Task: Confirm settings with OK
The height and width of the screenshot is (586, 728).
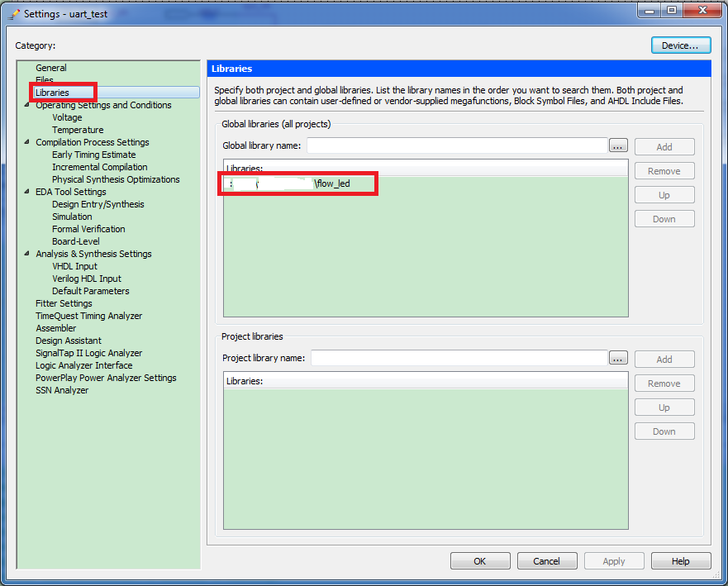Action: point(480,561)
